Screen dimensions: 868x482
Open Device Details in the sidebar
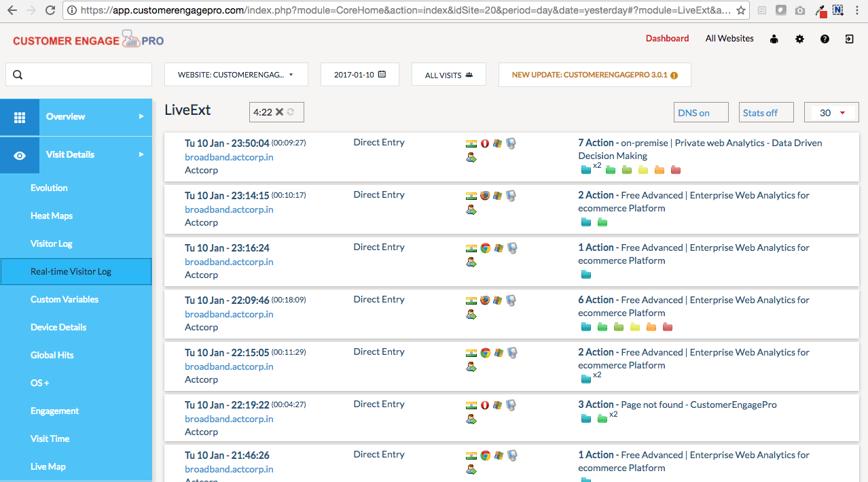pos(58,327)
